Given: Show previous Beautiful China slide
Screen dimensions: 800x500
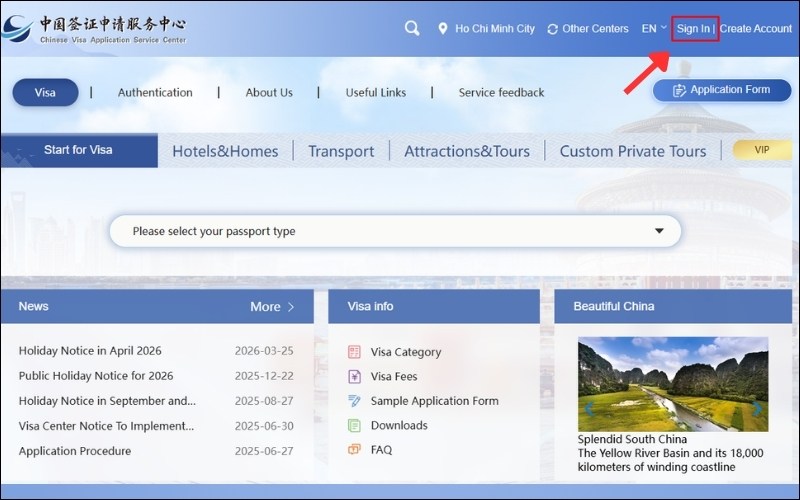Looking at the screenshot, I should [589, 409].
